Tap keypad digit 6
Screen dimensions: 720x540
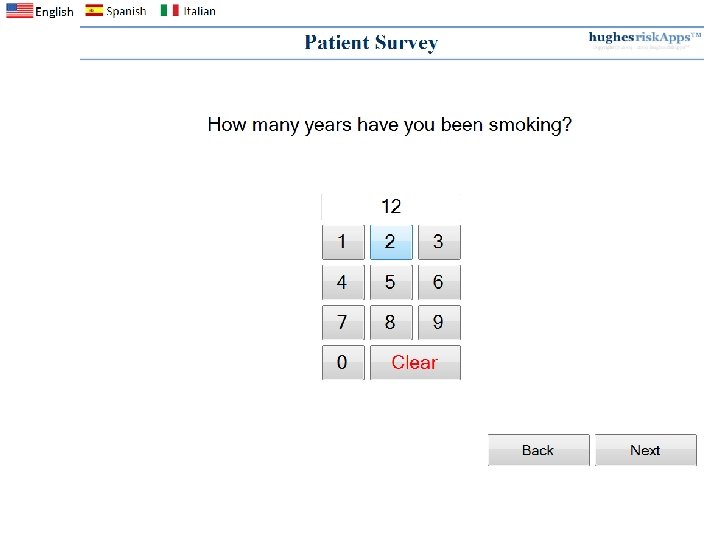pyautogui.click(x=439, y=282)
